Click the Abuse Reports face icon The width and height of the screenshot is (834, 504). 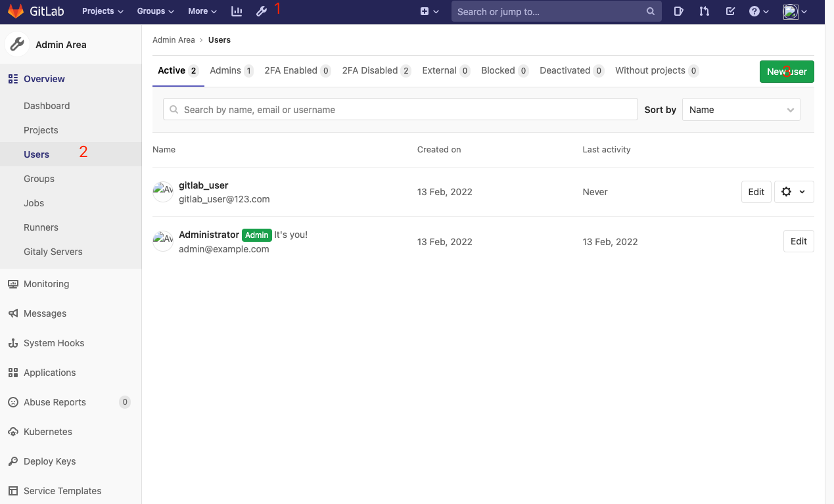[12, 402]
